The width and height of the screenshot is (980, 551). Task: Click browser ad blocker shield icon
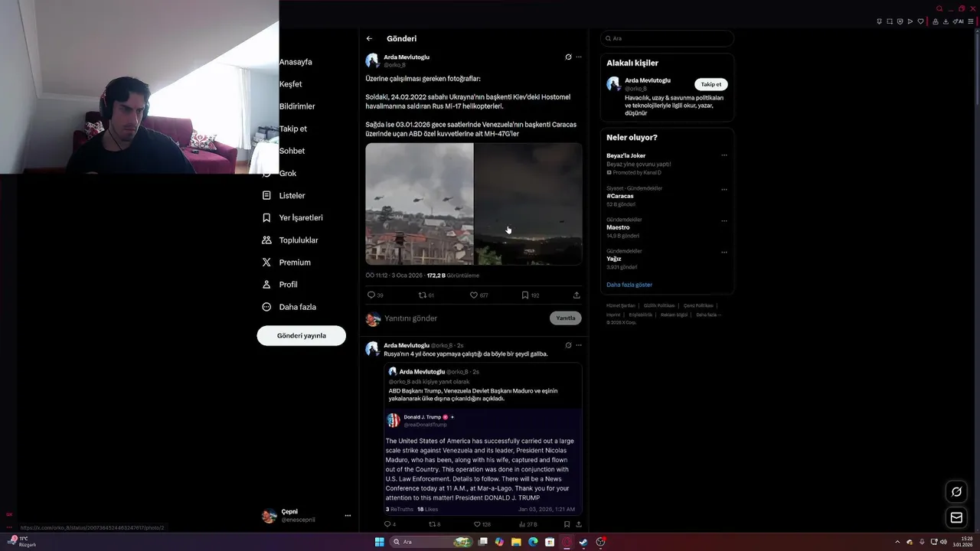(x=900, y=21)
